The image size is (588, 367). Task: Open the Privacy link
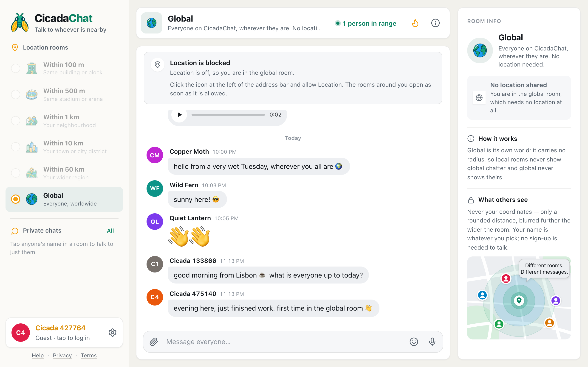[62, 355]
